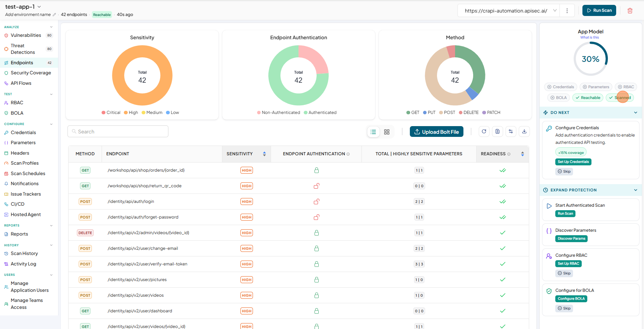Toggle the DELETE series in the Method legend
Viewport: 644px width, 329px height.
(469, 113)
